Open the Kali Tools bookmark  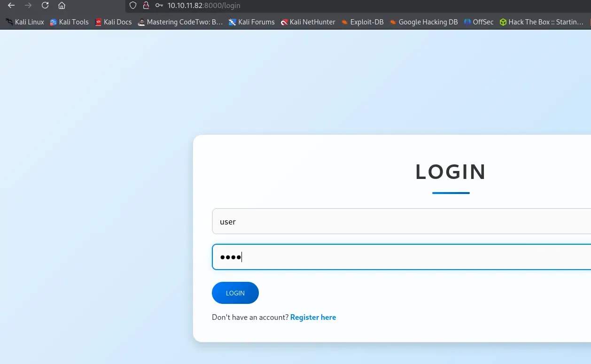(x=69, y=22)
